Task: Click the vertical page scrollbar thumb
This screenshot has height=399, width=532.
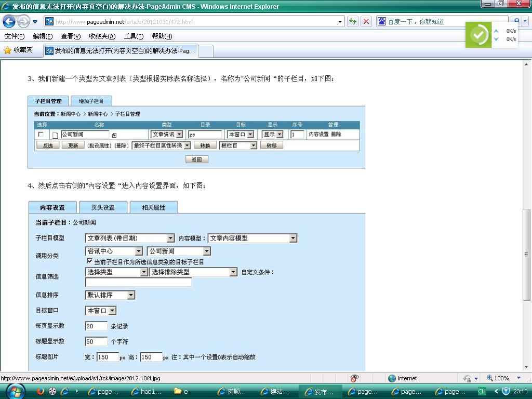Action: click(527, 255)
